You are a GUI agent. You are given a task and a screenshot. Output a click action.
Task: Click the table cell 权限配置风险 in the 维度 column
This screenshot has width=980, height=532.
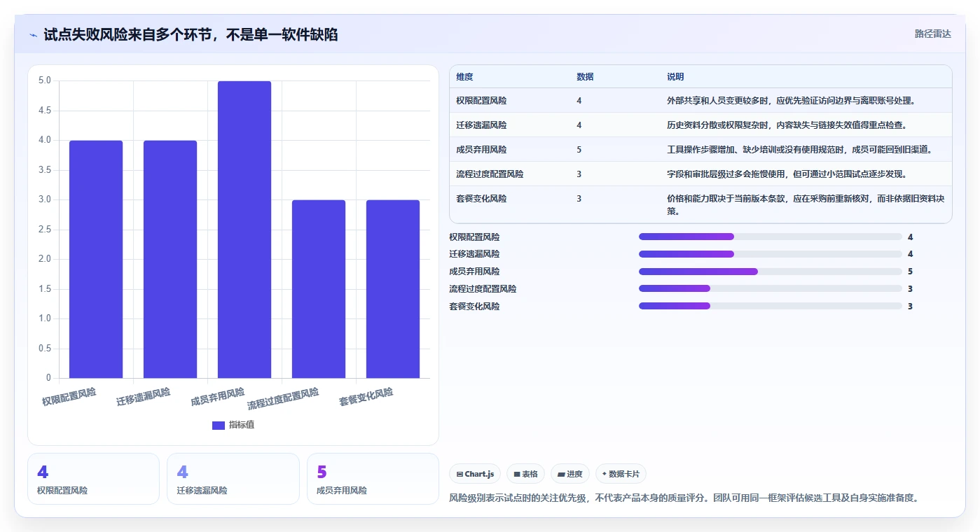tap(481, 101)
